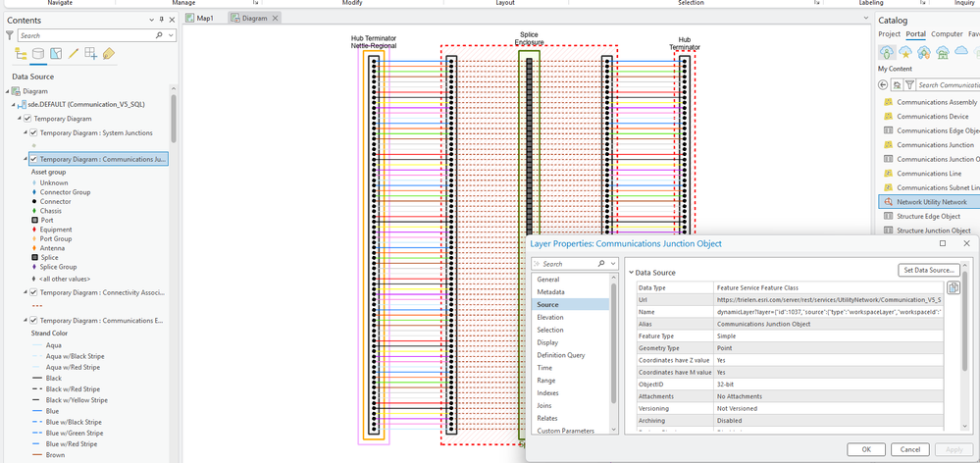
Task: Collapse System Junctions layer legend
Action: (x=26, y=133)
